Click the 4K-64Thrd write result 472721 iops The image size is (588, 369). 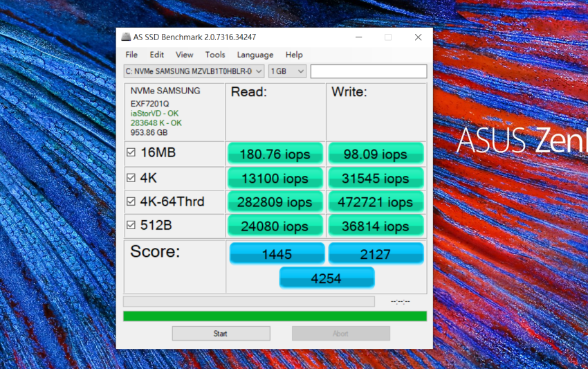376,202
